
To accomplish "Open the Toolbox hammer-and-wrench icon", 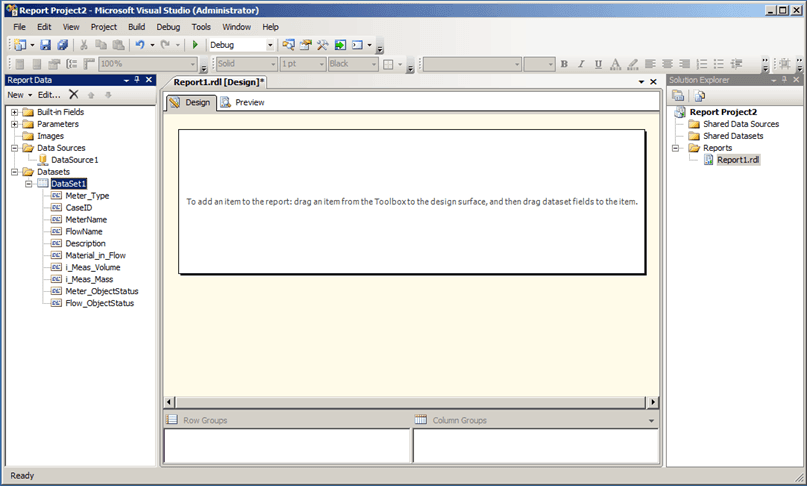I will pyautogui.click(x=323, y=45).
